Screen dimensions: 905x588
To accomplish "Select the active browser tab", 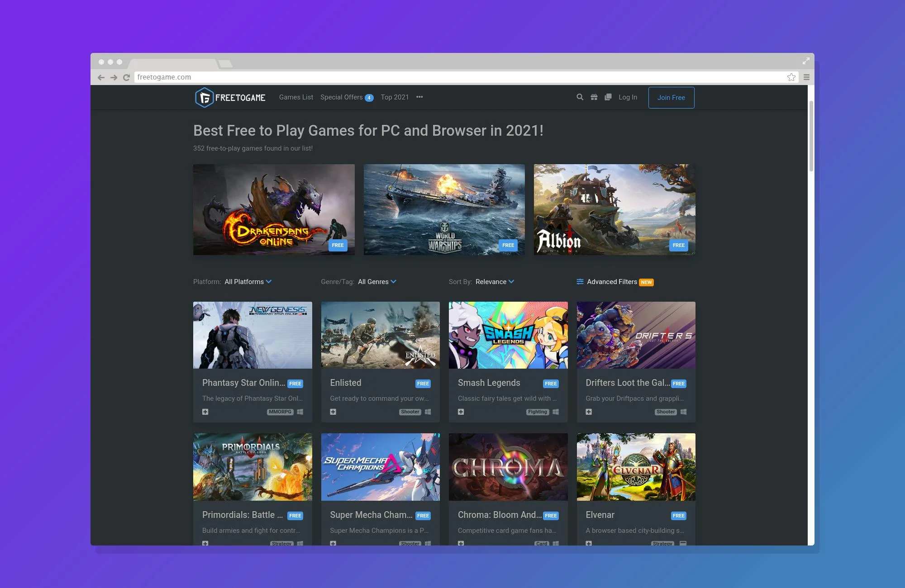I will (173, 63).
